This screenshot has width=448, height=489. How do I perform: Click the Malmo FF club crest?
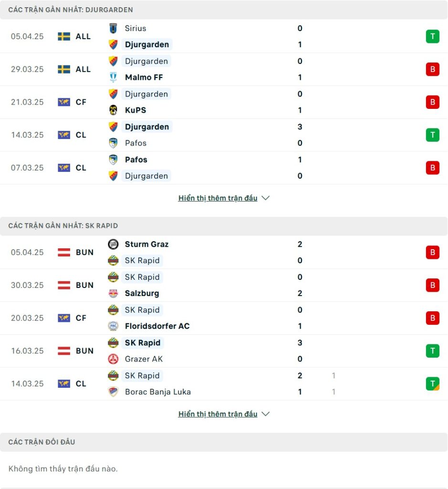pos(113,77)
